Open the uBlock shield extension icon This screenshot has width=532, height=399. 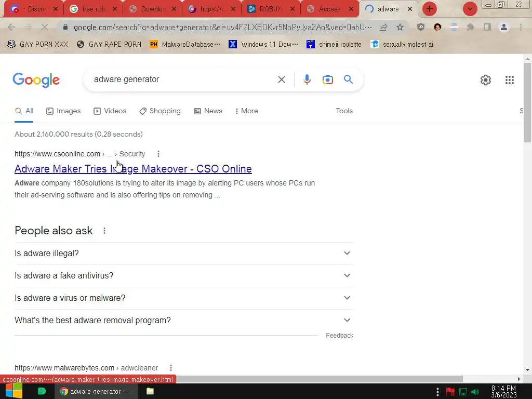tap(421, 28)
